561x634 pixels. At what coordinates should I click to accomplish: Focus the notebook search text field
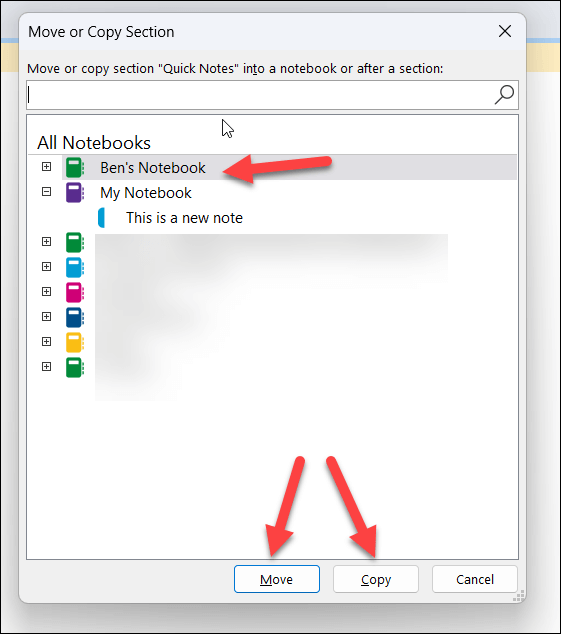[259, 95]
